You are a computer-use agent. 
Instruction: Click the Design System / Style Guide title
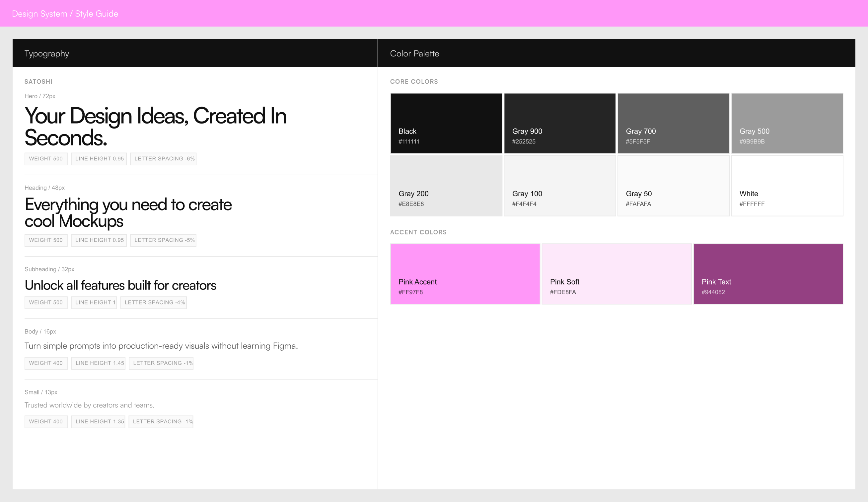65,14
